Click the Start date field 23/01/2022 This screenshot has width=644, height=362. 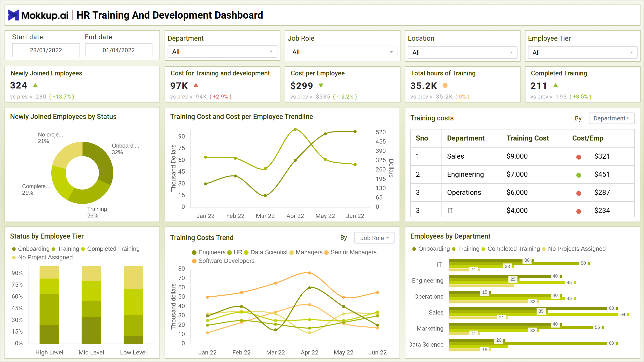click(x=46, y=50)
